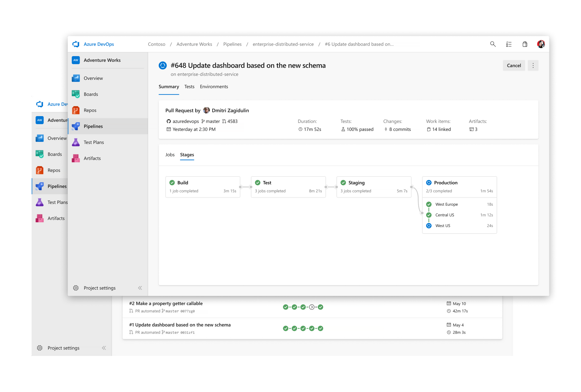Screen dimensions: 581x392
Task: Open Test Plans from the sidebar
Action: point(94,142)
